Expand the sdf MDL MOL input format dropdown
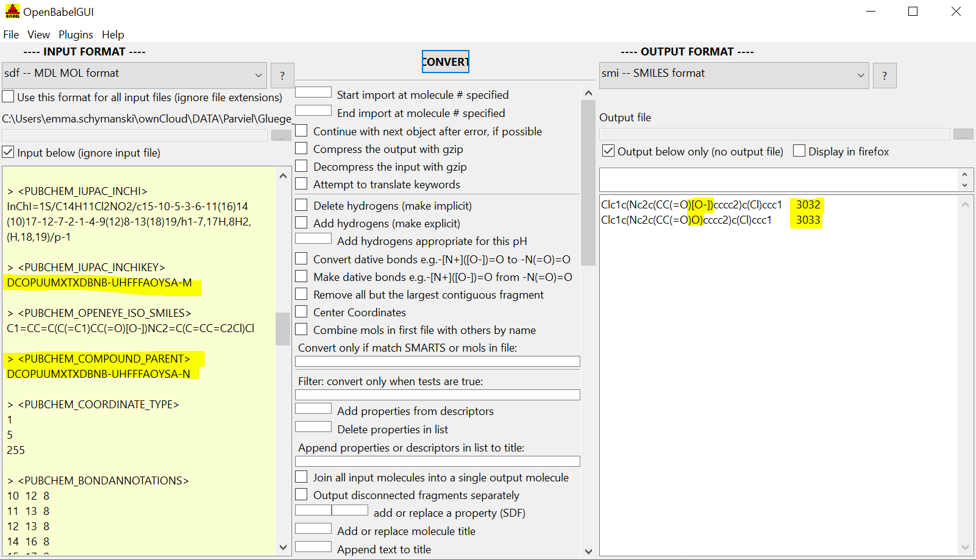Screen dimensions: 976x560 (x=258, y=76)
